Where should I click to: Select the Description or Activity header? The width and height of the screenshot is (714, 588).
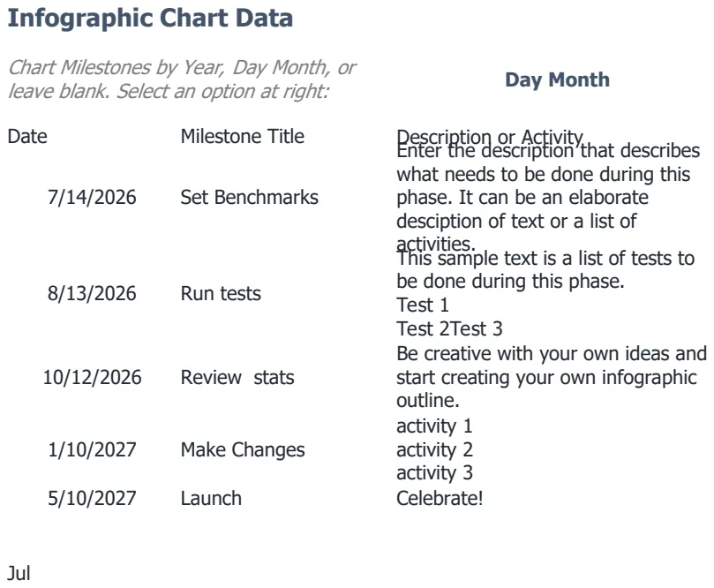(x=490, y=137)
